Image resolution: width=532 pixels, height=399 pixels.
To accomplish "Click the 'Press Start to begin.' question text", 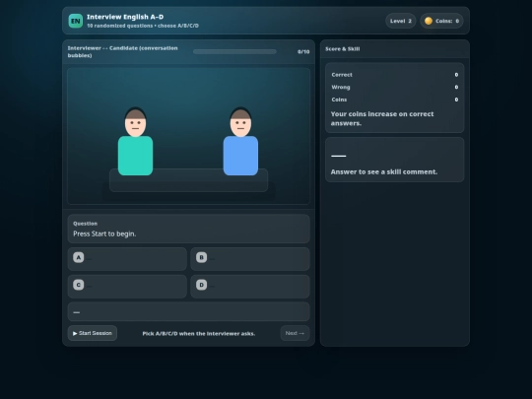I will [x=104, y=233].
